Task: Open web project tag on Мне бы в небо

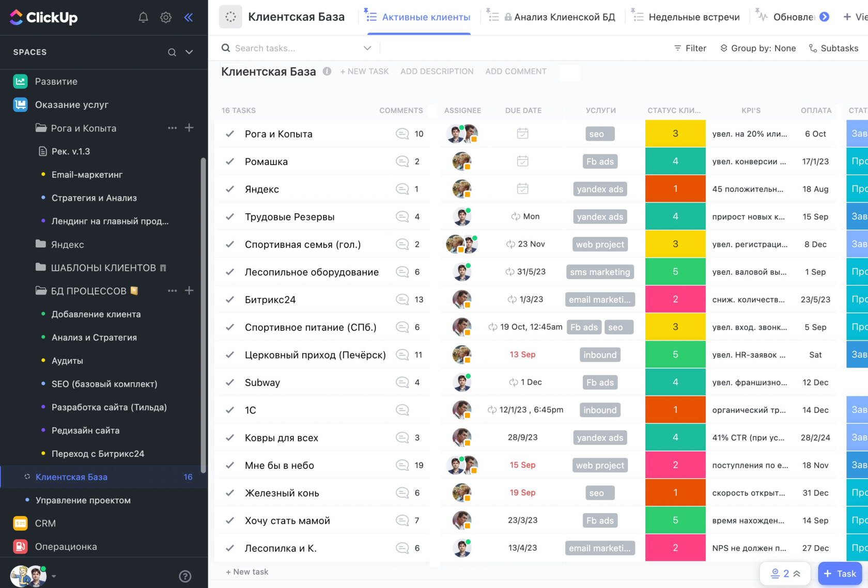Action: coord(600,465)
